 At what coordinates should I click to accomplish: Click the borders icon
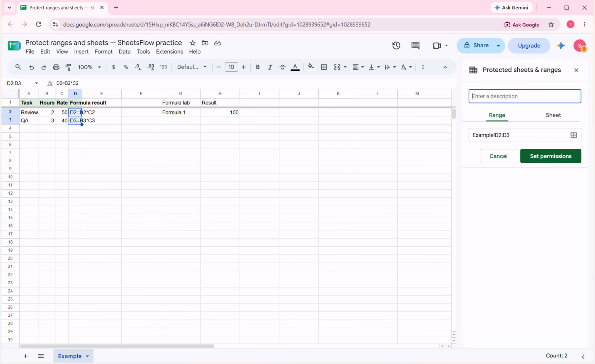click(324, 67)
